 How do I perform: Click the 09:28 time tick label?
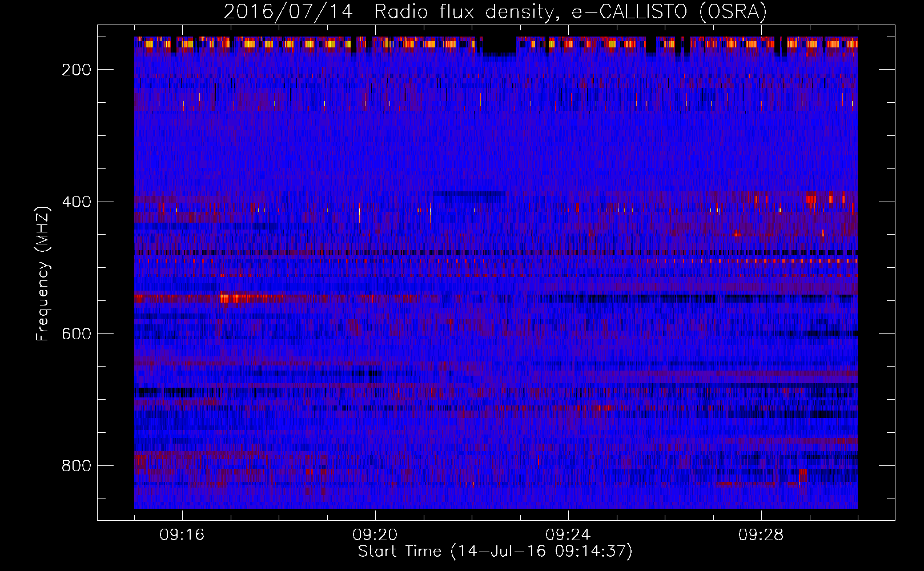[761, 535]
